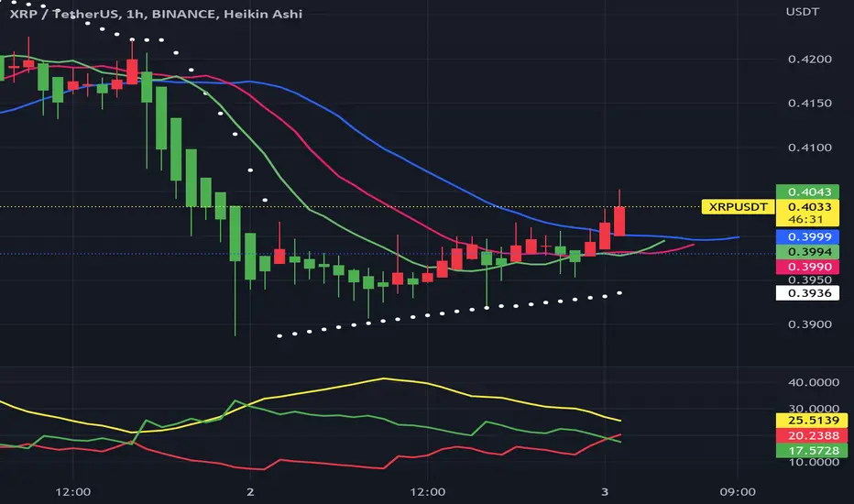Click the 40.0000 indicator axis tick
This screenshot has height=504, width=854.
coord(813,382)
